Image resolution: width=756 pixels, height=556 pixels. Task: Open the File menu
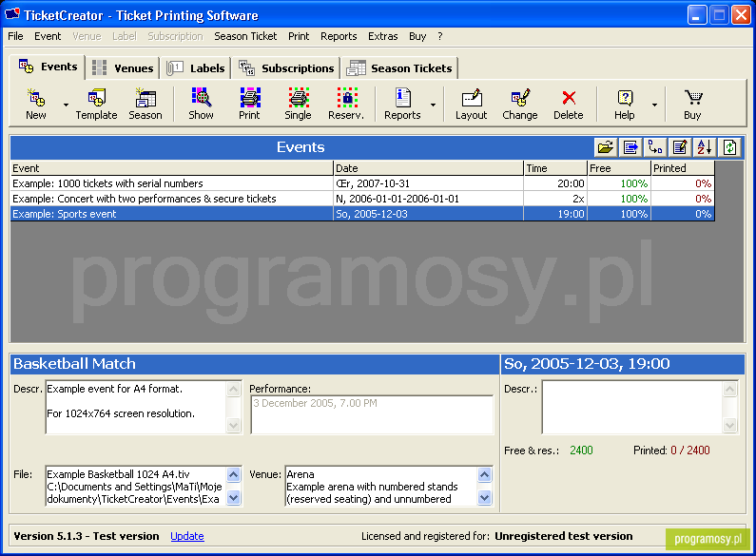15,36
